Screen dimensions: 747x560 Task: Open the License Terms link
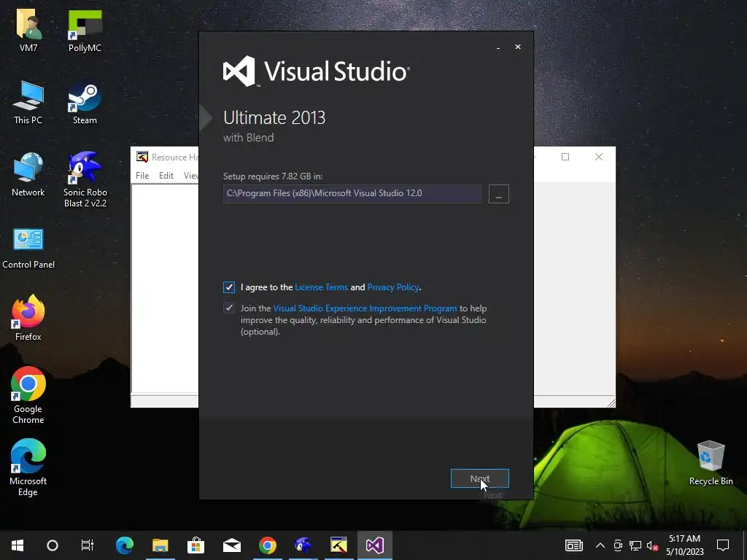[322, 287]
